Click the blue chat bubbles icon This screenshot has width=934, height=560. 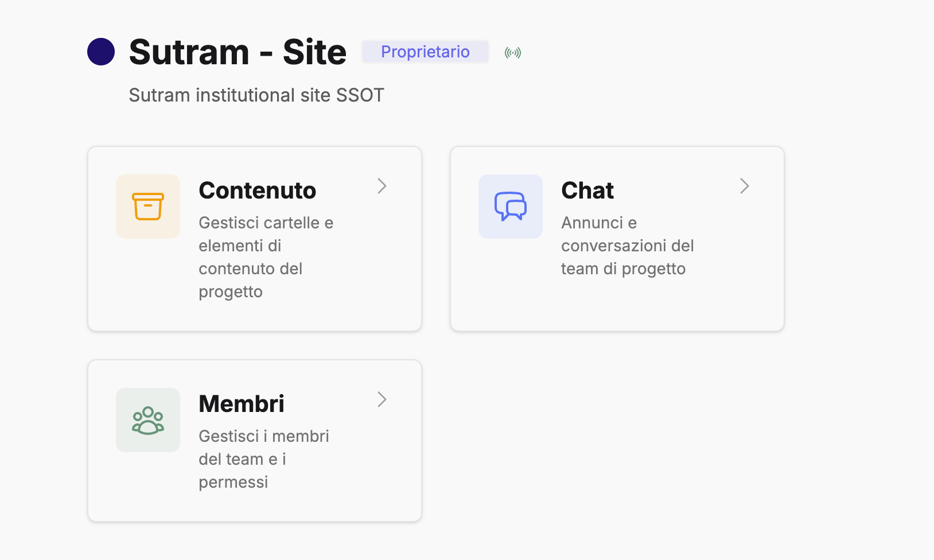pyautogui.click(x=511, y=207)
